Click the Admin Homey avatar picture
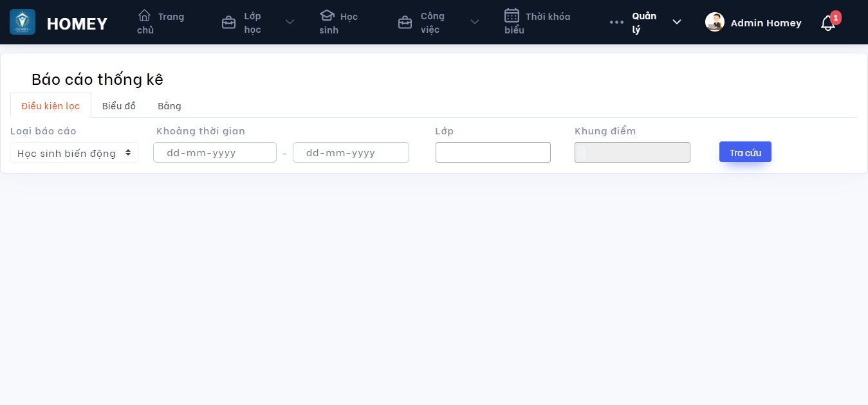Screen dimensions: 868x405 pos(715,22)
